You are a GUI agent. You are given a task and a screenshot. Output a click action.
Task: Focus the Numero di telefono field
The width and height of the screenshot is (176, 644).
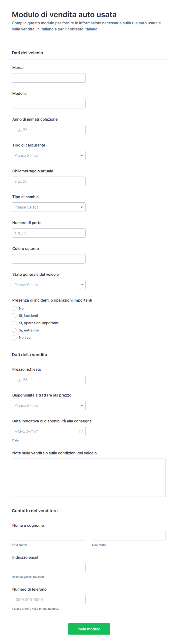click(x=49, y=599)
